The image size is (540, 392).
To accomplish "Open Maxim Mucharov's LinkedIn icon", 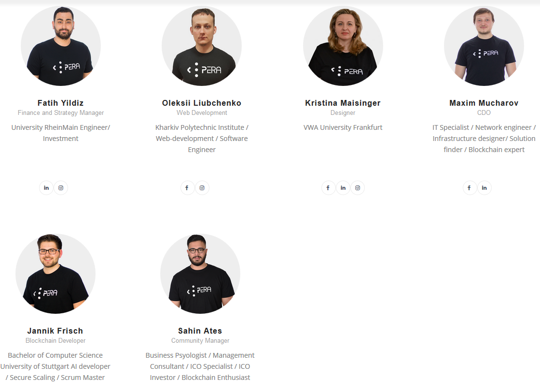I will [484, 188].
